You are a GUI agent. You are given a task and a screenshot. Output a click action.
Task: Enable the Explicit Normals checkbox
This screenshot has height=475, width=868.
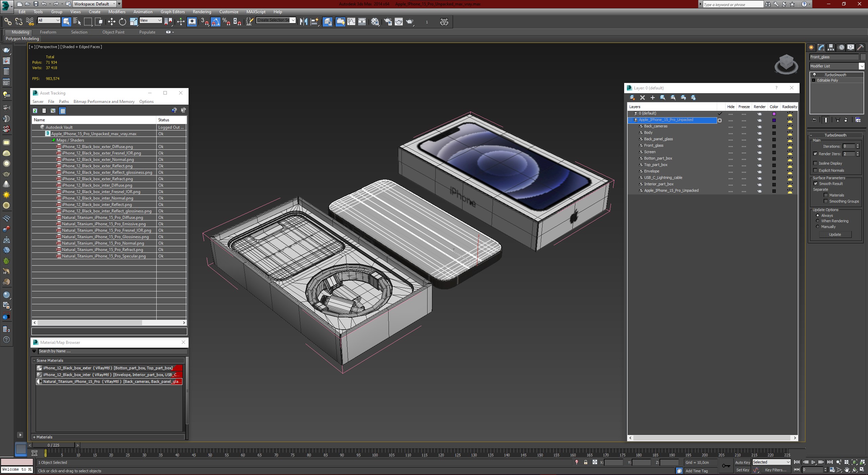coord(815,170)
